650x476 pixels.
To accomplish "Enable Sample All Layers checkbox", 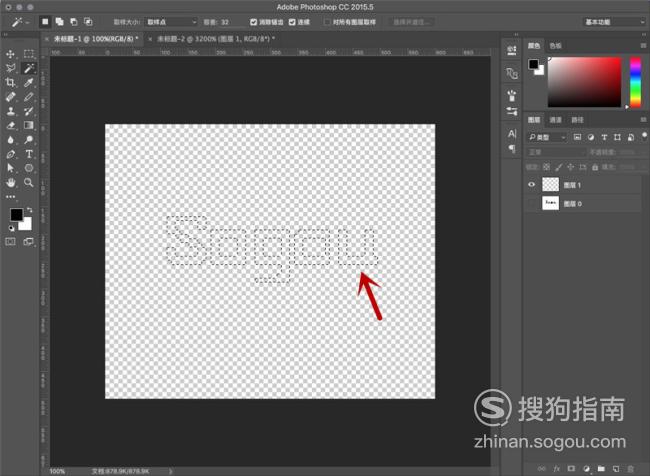I will [327, 22].
